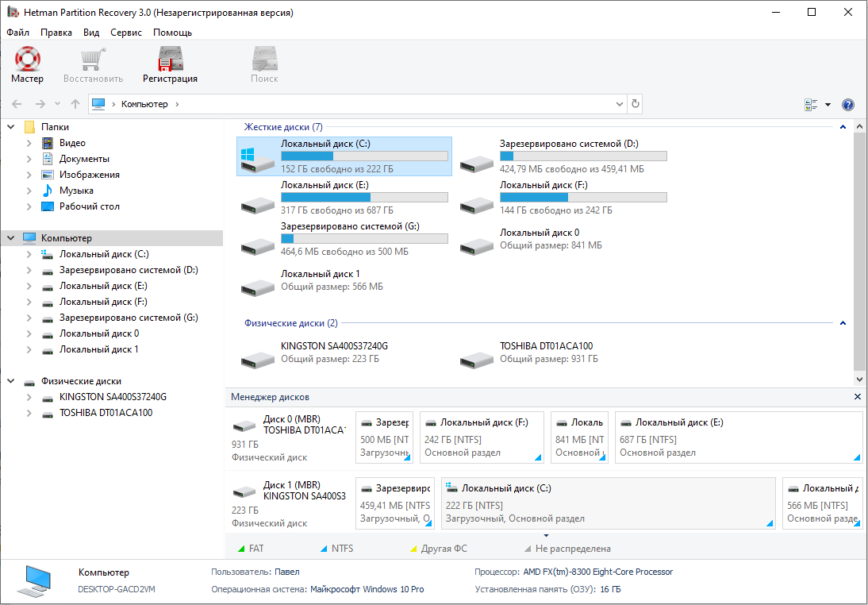
Task: Select Локальный диск (C:) drive tile
Action: (x=344, y=156)
